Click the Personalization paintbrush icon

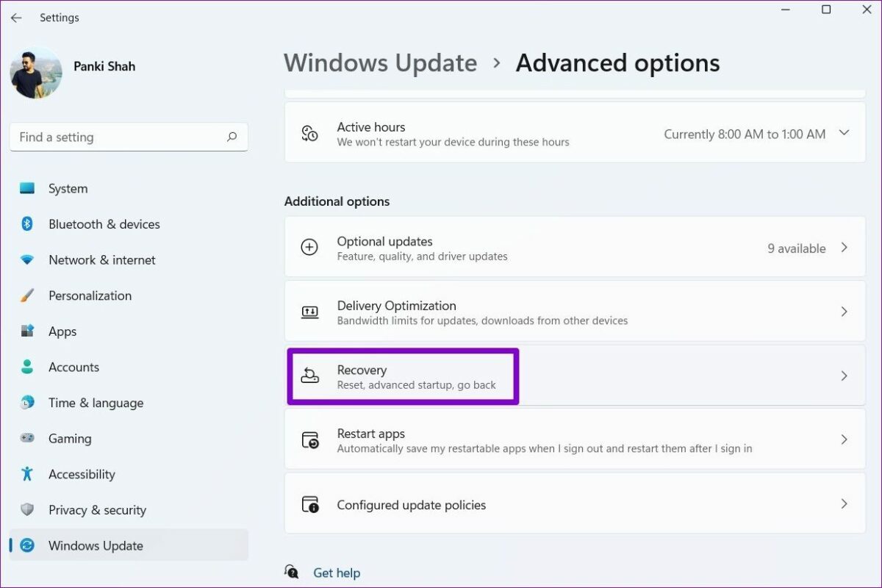point(27,295)
